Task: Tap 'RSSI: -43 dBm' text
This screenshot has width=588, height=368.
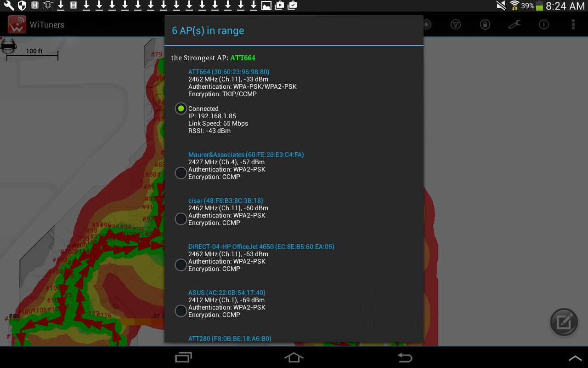Action: (209, 131)
